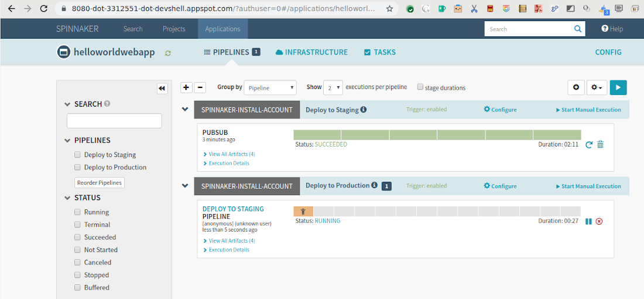Collapse the PIPELINES filter section
Viewport: 644px width, 299px height.
[68, 140]
